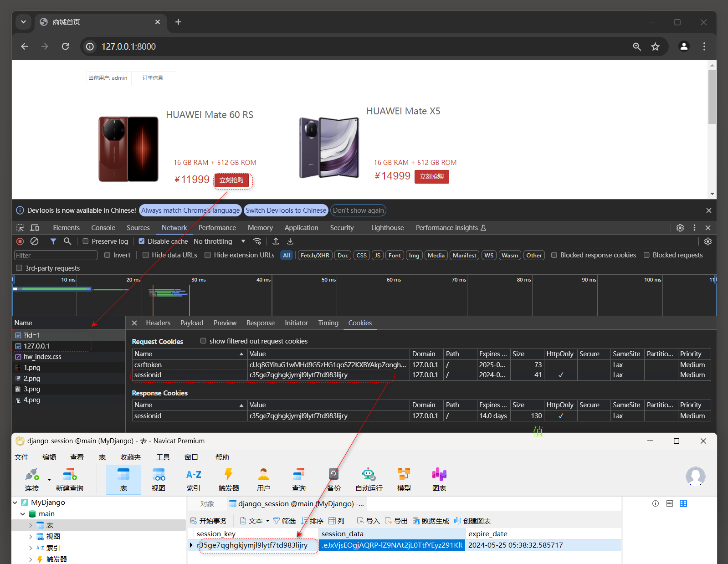
Task: Open Network panel settings gear
Action: click(x=708, y=241)
